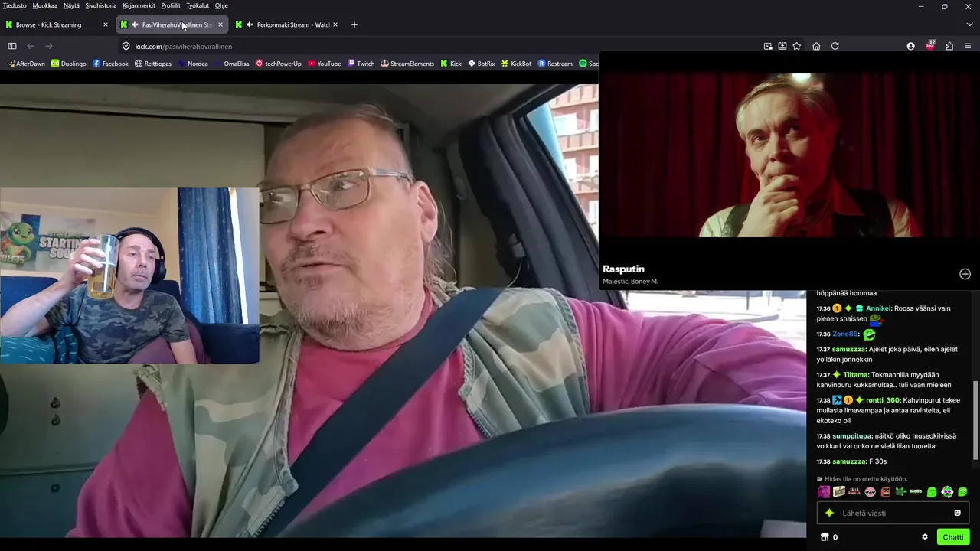Open the Työkalut menu
Image resolution: width=980 pixels, height=551 pixels.
(x=198, y=5)
